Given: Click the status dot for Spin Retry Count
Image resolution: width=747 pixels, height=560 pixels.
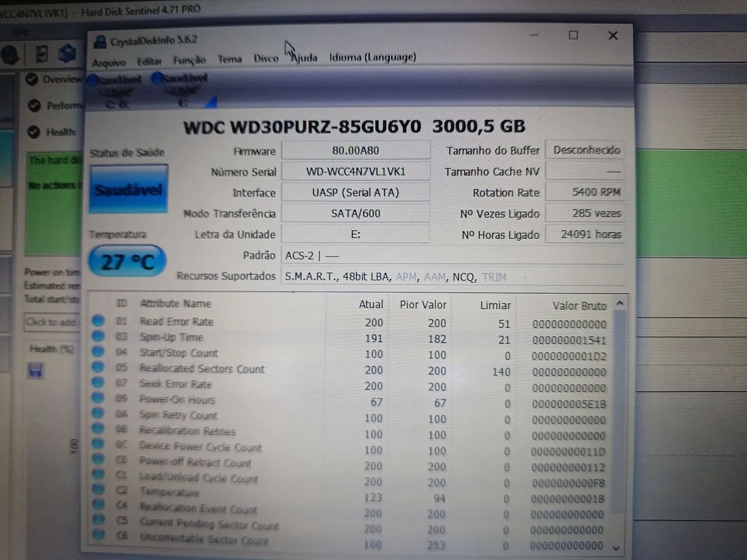Looking at the screenshot, I should 98,414.
